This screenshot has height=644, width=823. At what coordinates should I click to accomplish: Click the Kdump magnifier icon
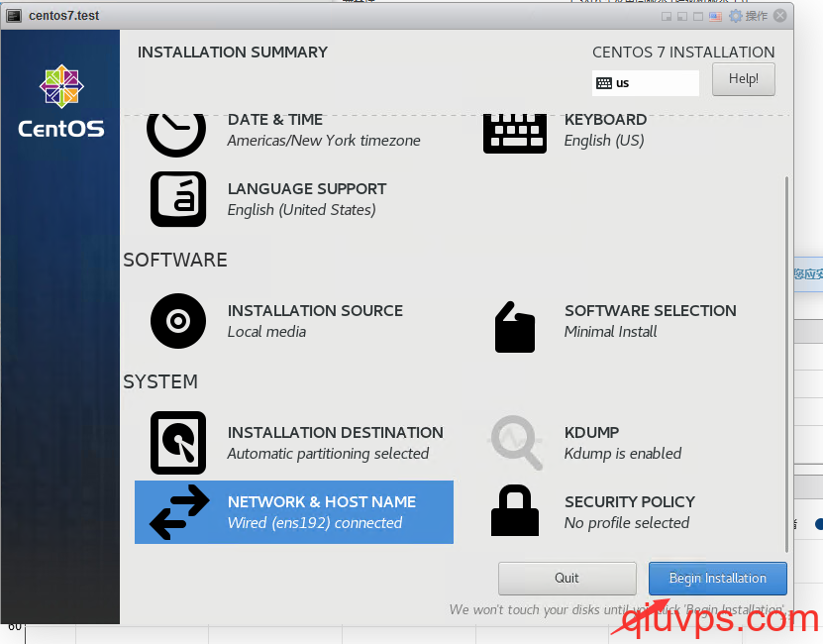516,442
